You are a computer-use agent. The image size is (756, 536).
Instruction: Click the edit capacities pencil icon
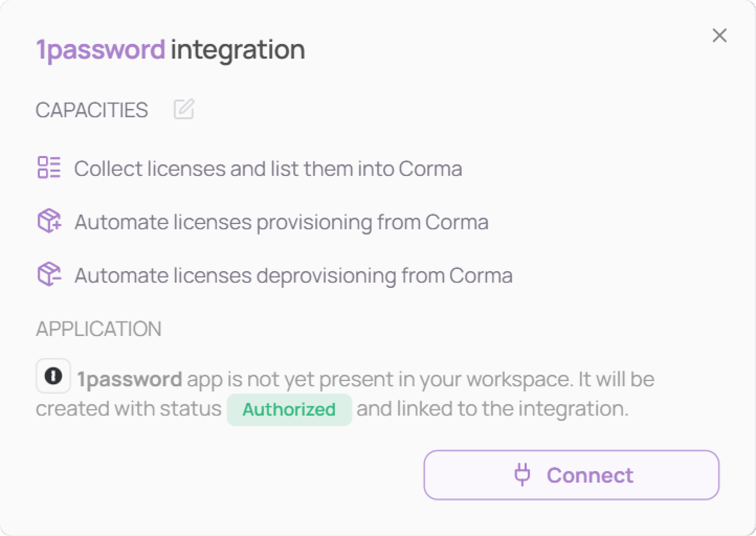pyautogui.click(x=184, y=109)
